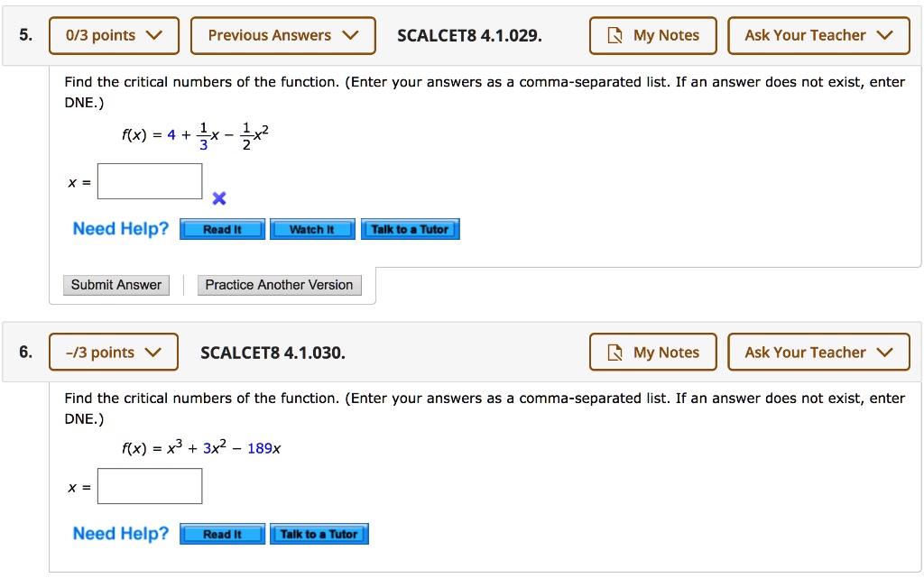The height and width of the screenshot is (587, 924).
Task: Open the –/3 points dropdown for question 6
Action: point(113,352)
